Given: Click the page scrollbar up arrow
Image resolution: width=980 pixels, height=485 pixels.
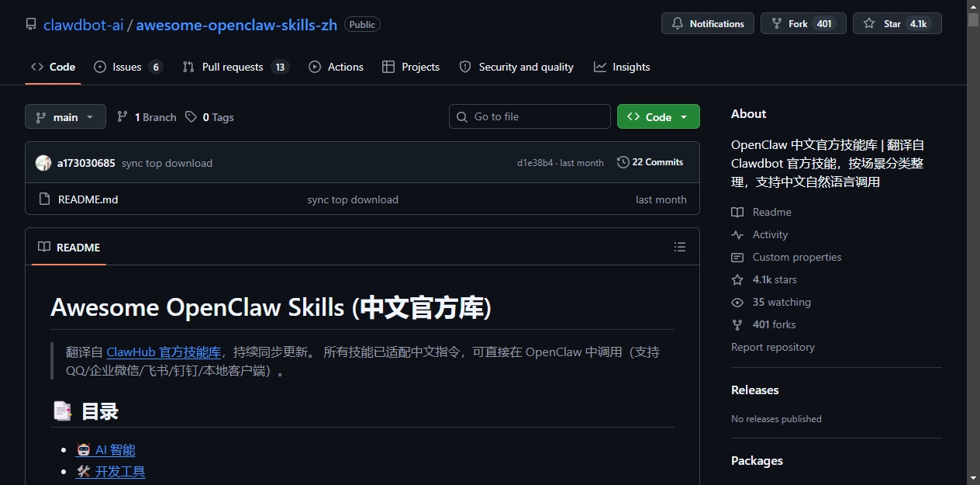Looking at the screenshot, I should point(973,6).
